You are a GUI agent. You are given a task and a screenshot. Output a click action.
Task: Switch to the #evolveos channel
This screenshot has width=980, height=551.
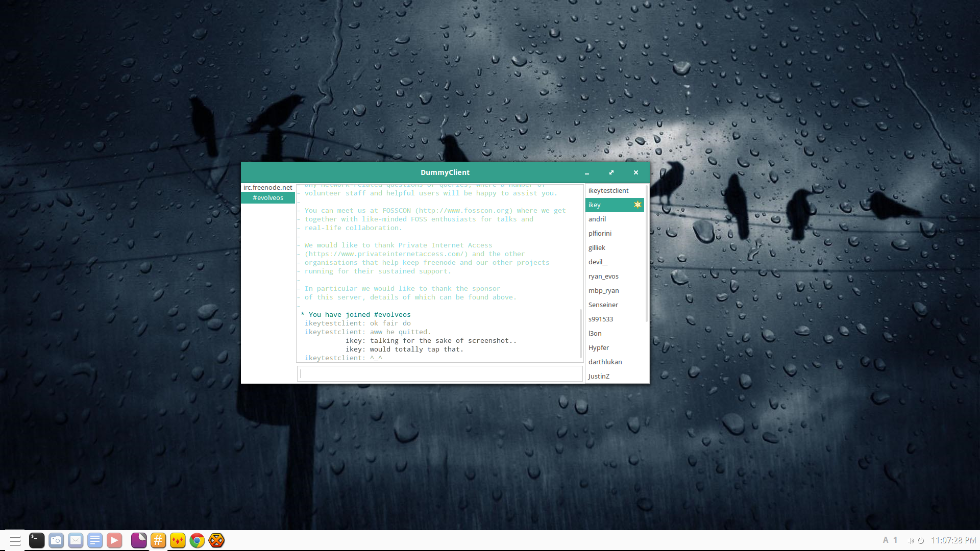[268, 197]
